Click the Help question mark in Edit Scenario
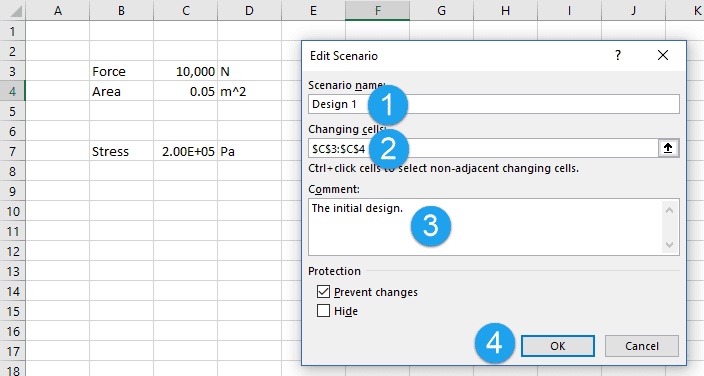Viewport: 704px width, 376px height. [x=618, y=55]
